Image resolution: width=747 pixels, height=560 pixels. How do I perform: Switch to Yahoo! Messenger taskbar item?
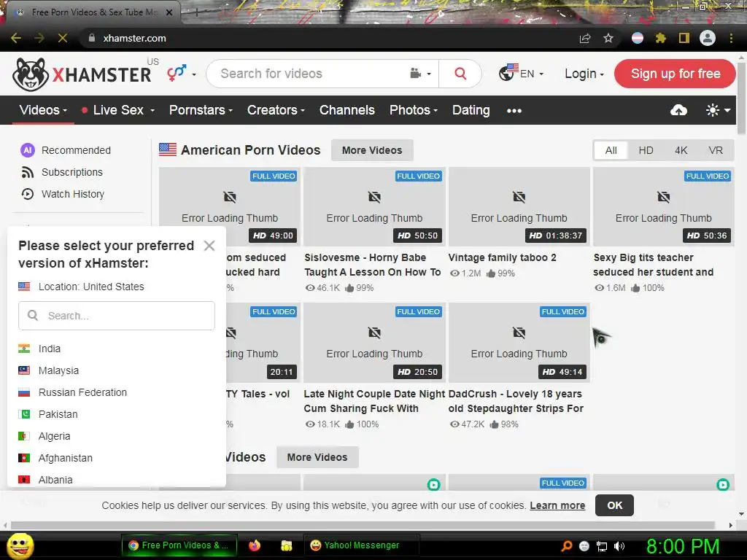click(x=362, y=545)
